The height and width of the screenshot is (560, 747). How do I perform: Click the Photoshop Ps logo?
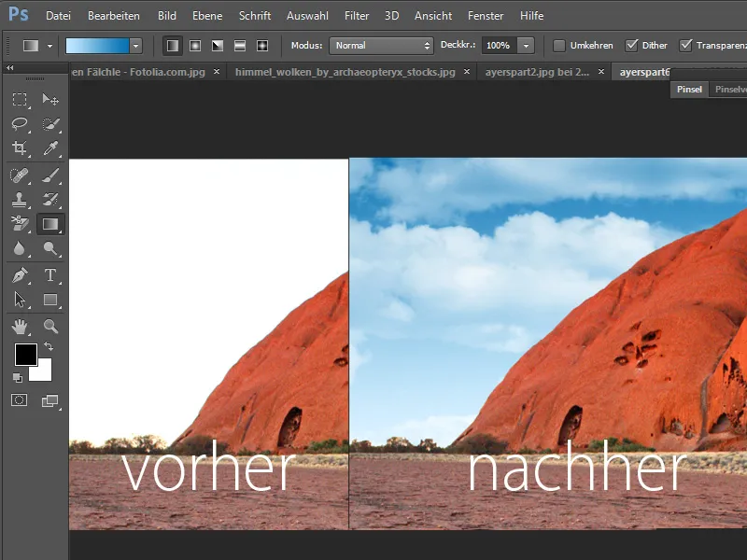18,15
